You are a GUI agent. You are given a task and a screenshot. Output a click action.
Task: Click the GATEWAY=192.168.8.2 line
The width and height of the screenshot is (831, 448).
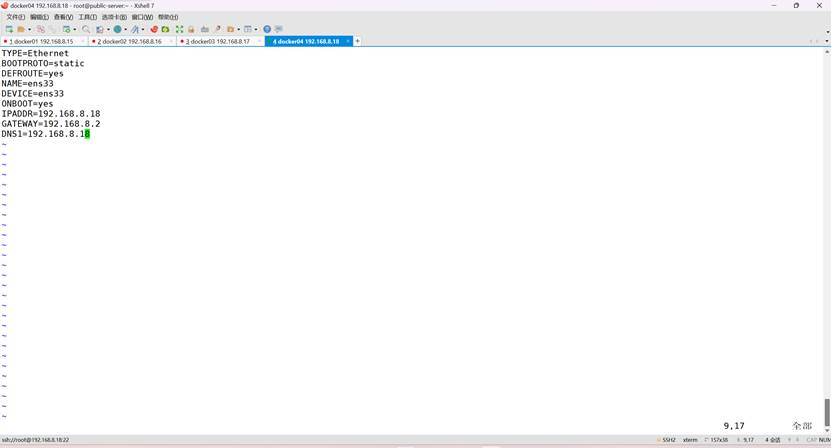tap(51, 124)
